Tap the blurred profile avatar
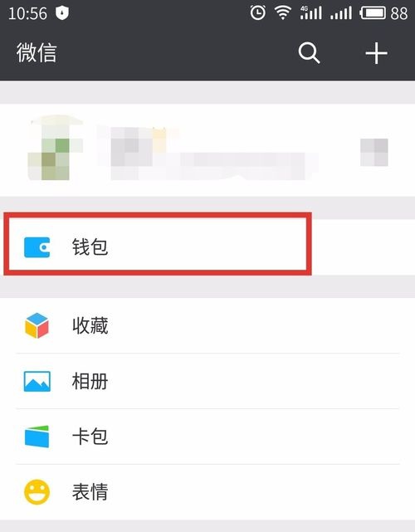The width and height of the screenshot is (415, 532). coord(56,148)
